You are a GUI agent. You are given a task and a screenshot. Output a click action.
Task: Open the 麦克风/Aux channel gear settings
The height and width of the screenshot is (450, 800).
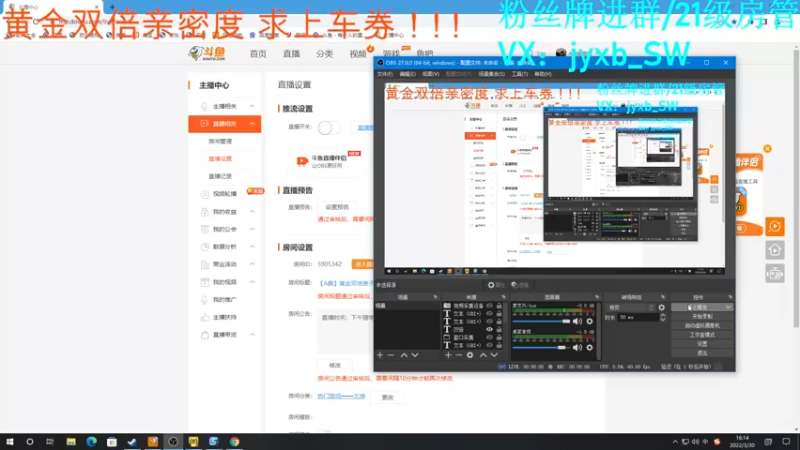tap(589, 321)
